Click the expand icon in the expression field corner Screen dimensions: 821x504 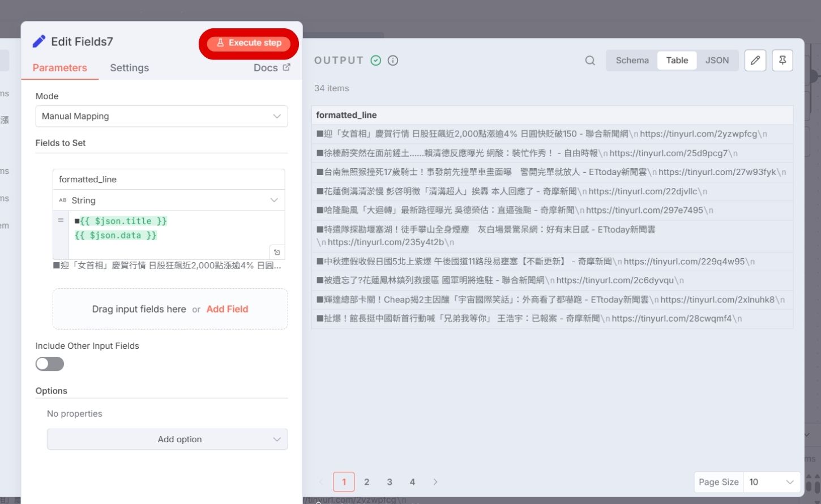(x=277, y=251)
